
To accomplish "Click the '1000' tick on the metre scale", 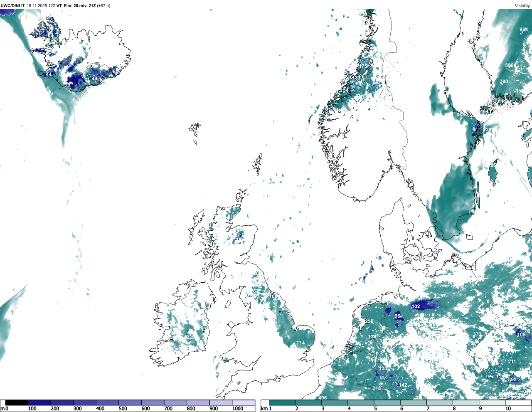I will (x=238, y=409).
